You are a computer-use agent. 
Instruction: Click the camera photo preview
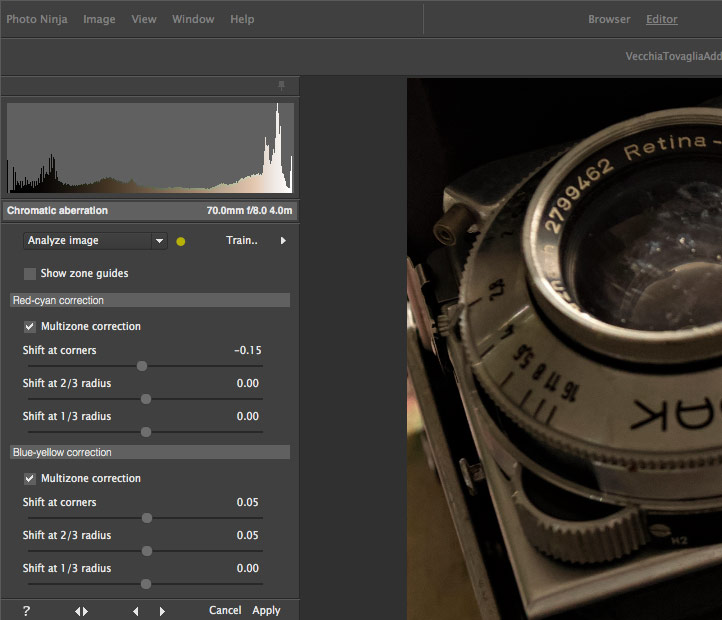[565, 349]
